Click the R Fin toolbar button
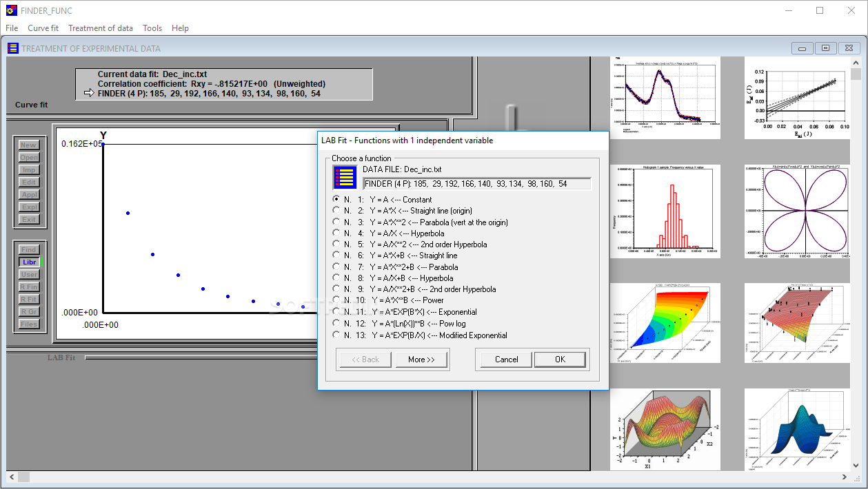The height and width of the screenshot is (489, 868). 29,287
